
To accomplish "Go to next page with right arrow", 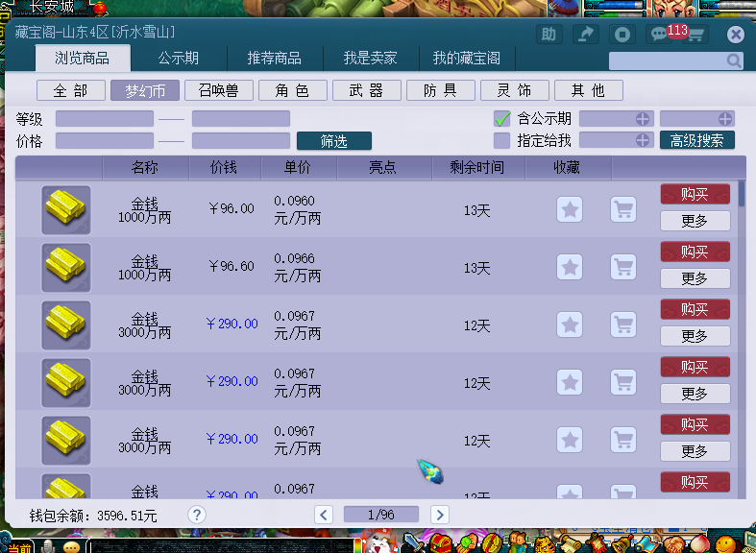I will [x=439, y=515].
